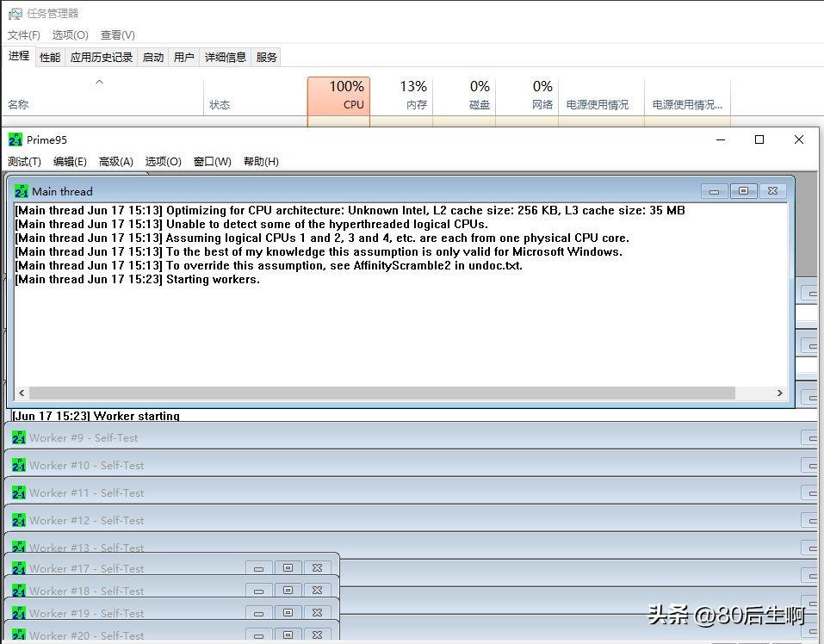Switch to the 服务 tab
The width and height of the screenshot is (824, 644).
(x=266, y=58)
